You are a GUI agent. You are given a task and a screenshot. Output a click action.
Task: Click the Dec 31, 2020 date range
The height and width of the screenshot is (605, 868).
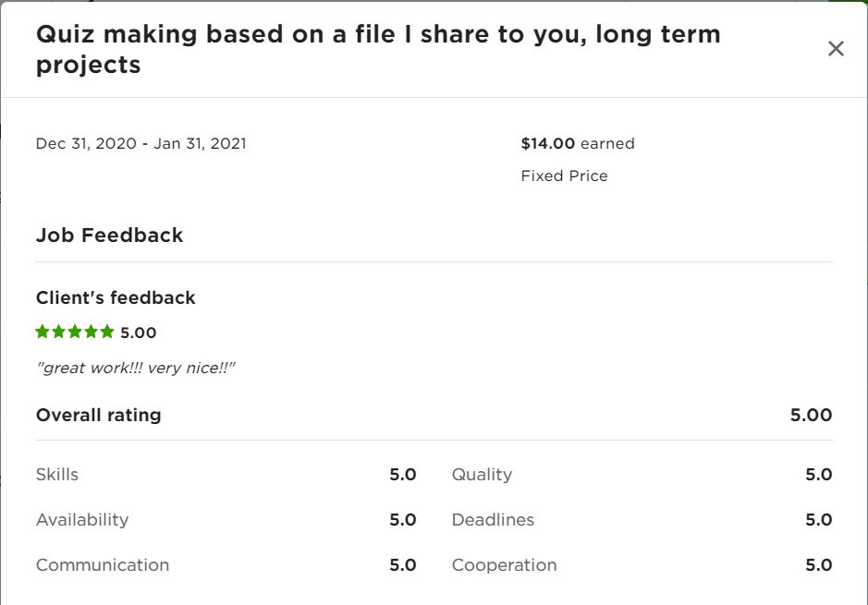141,143
